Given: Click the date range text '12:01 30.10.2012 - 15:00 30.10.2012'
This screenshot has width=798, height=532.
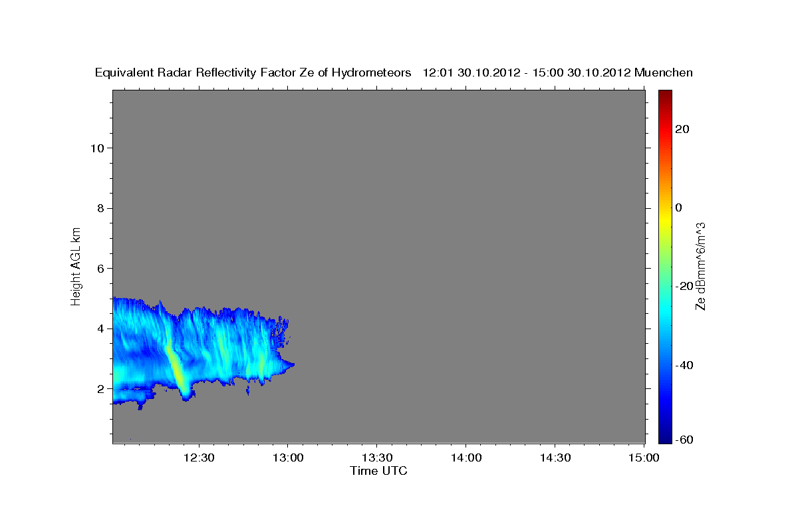Looking at the screenshot, I should click(527, 73).
